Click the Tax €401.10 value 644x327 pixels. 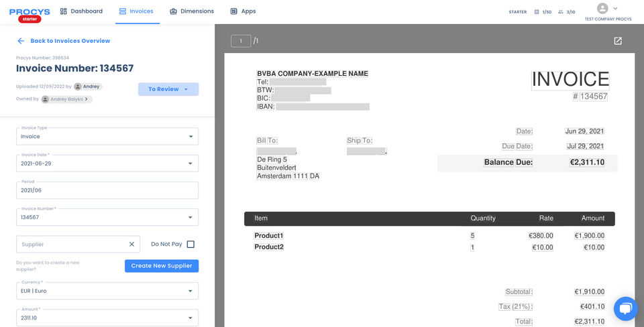tap(592, 306)
